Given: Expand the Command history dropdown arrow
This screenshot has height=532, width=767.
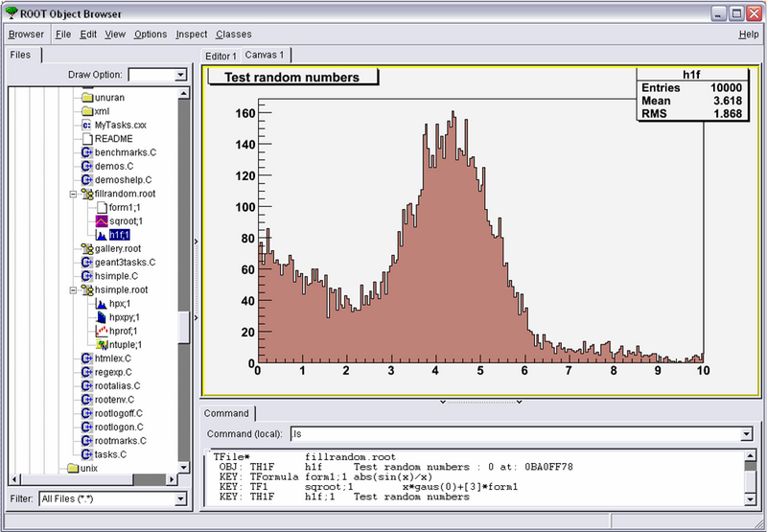Looking at the screenshot, I should (x=746, y=434).
